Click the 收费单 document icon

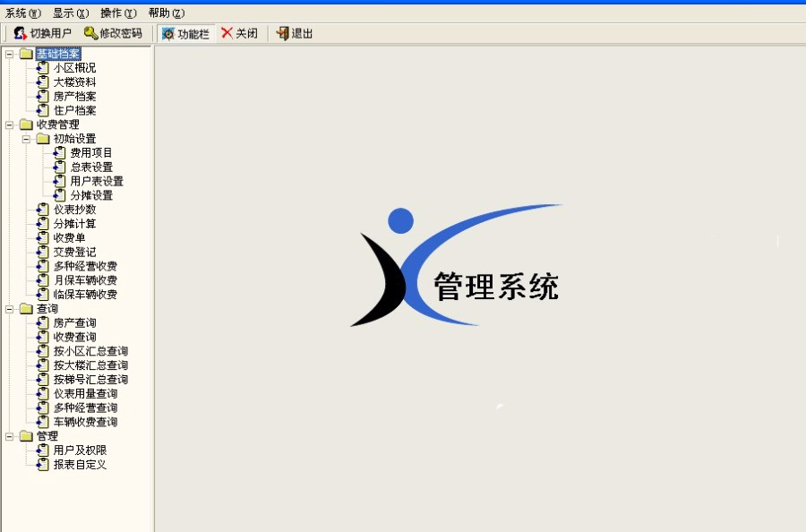pyautogui.click(x=41, y=237)
